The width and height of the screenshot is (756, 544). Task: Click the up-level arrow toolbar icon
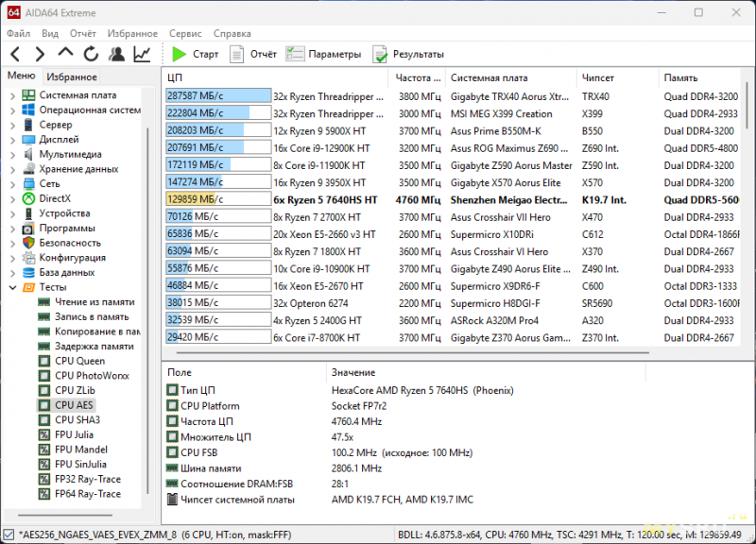click(x=65, y=53)
